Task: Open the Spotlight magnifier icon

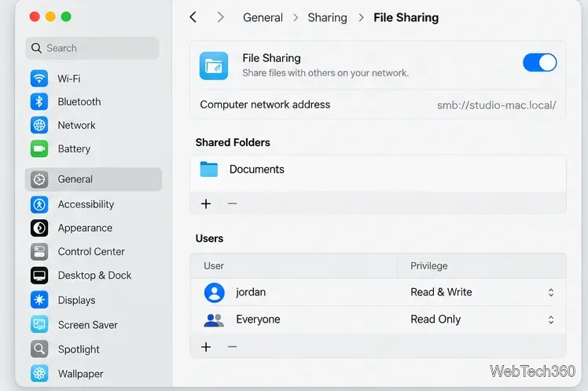Action: (39, 349)
